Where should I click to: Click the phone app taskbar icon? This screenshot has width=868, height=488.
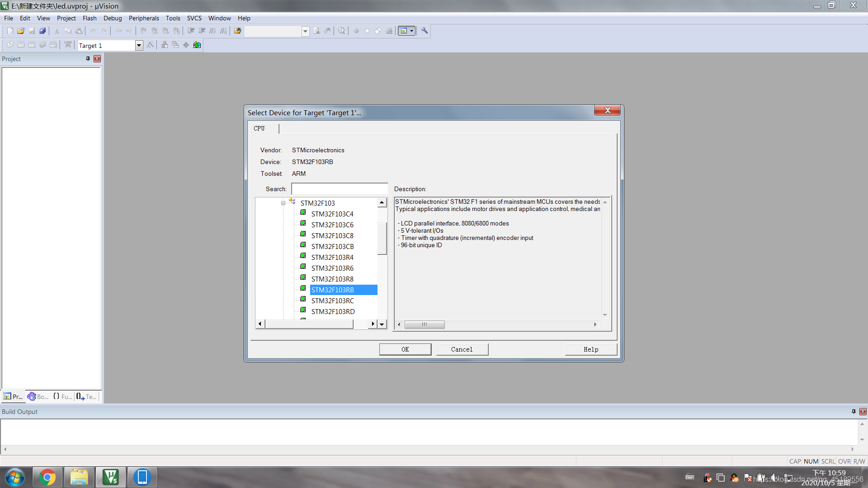[142, 477]
